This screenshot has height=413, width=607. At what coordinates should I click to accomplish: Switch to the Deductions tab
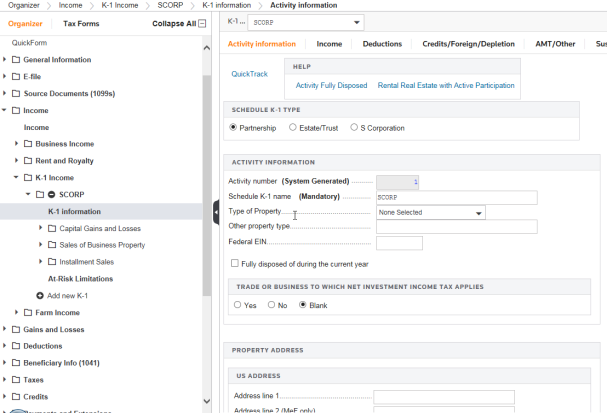click(382, 44)
